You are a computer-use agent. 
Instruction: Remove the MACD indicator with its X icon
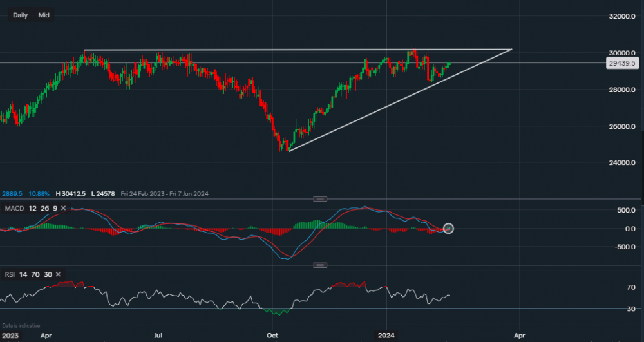tap(63, 207)
